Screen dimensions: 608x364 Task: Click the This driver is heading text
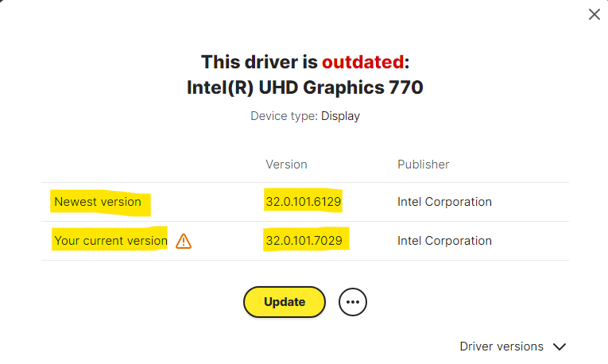259,62
